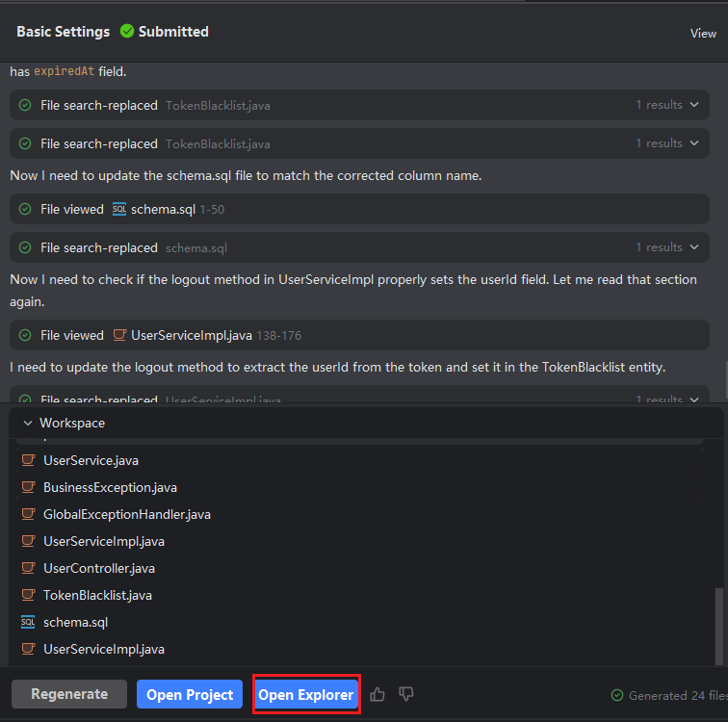Image resolution: width=728 pixels, height=722 pixels.
Task: Click the Regenerate button
Action: [x=68, y=694]
